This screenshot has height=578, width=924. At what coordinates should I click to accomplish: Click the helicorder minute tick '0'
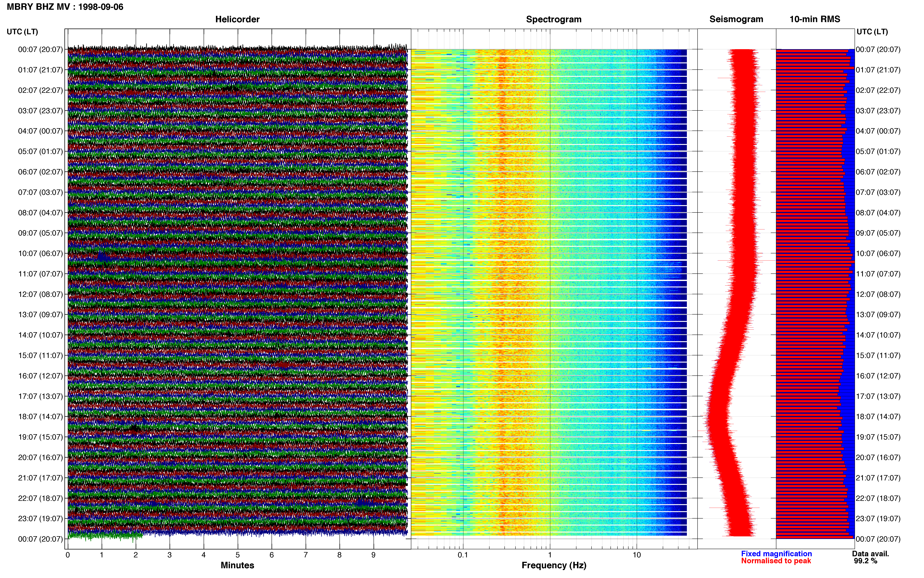(x=68, y=555)
